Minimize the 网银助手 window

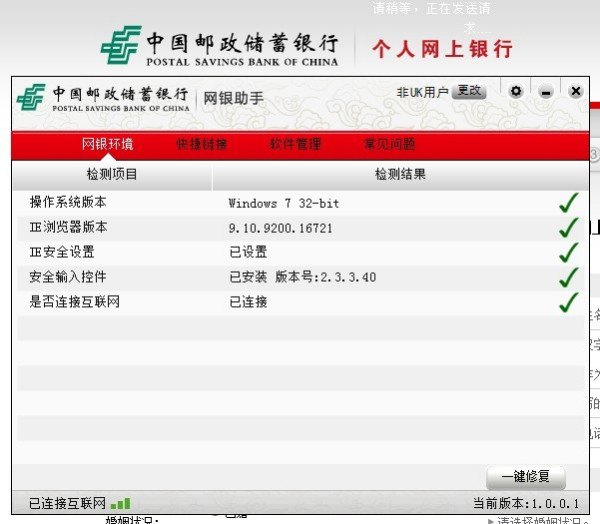pos(546,92)
